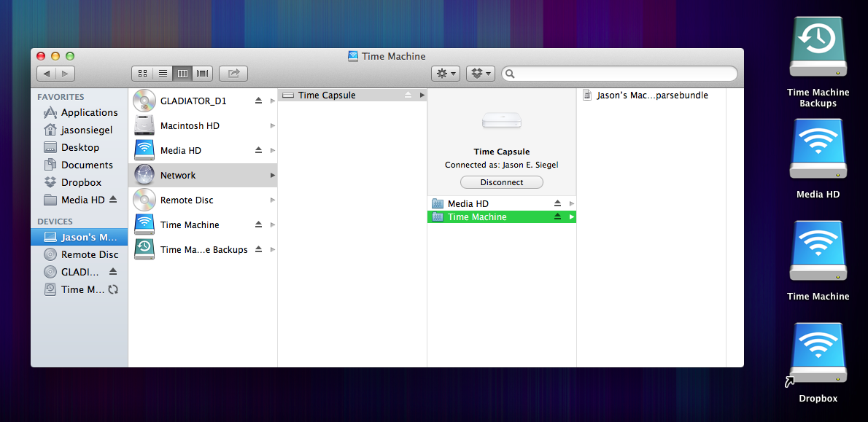The height and width of the screenshot is (422, 868).
Task: Expand Media HD arrow in first column
Action: coord(272,150)
